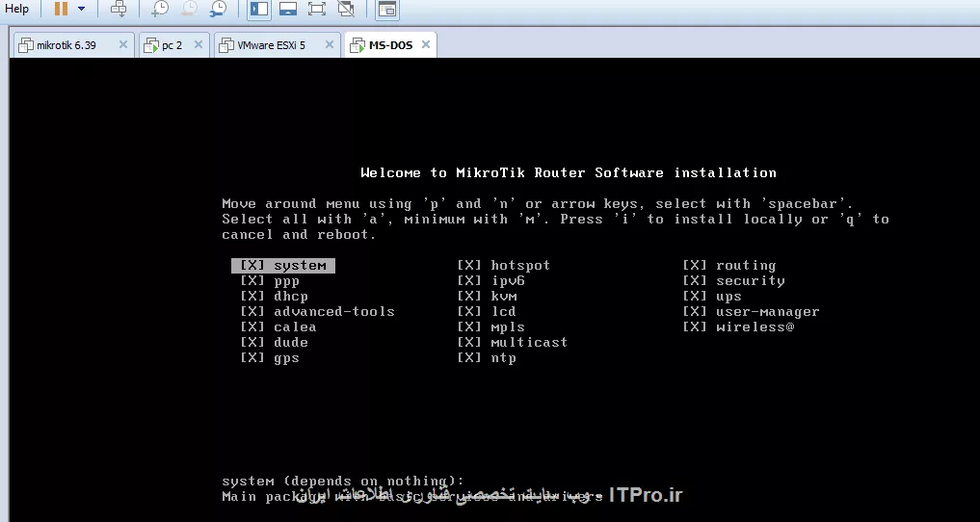Toggle the routing package checkbox

click(x=695, y=266)
